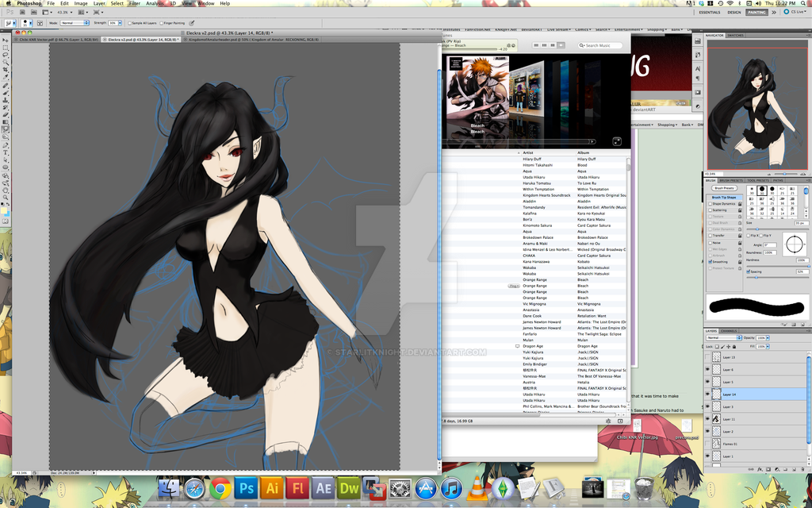Select the Zoom tool in toolbox
The image size is (812, 508).
[x=6, y=197]
